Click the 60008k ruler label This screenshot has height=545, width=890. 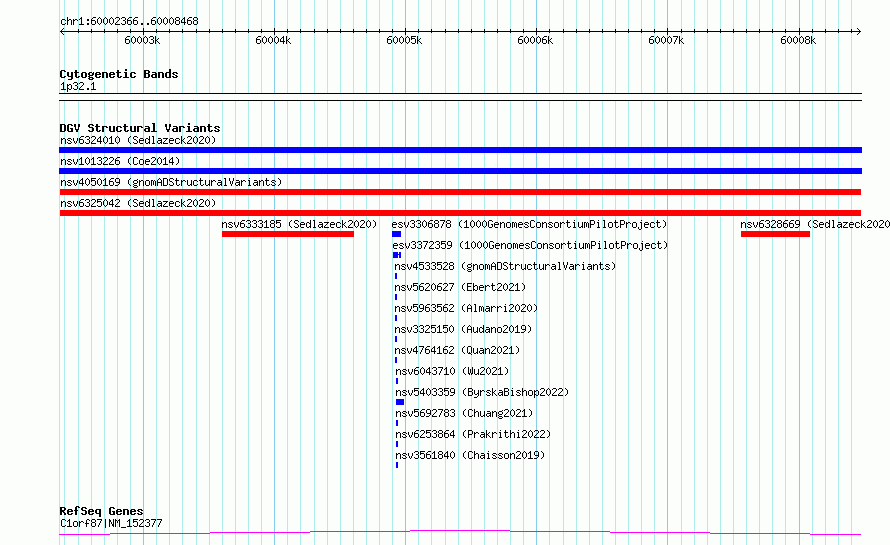point(798,40)
